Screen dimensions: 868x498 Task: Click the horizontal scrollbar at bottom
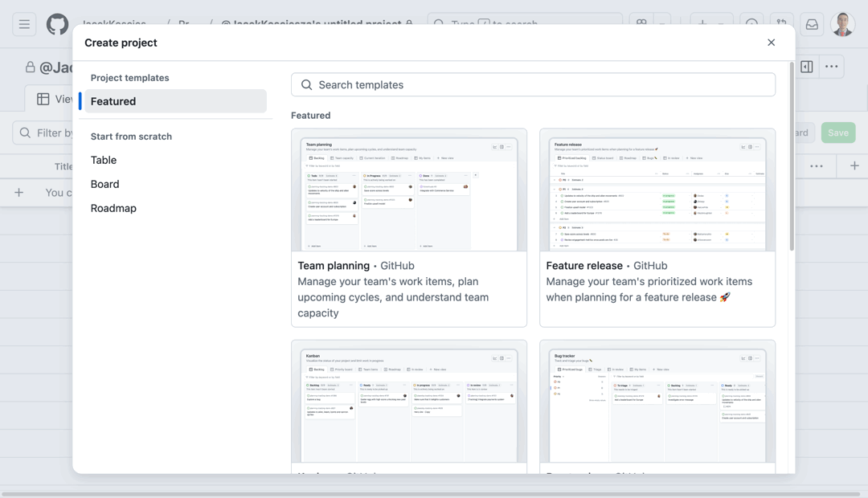[x=431, y=493]
